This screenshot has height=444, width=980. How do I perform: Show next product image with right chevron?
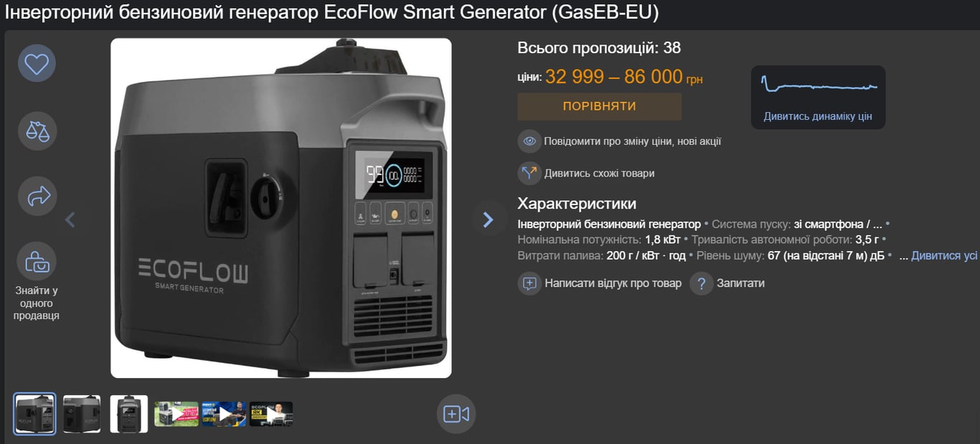tap(488, 219)
